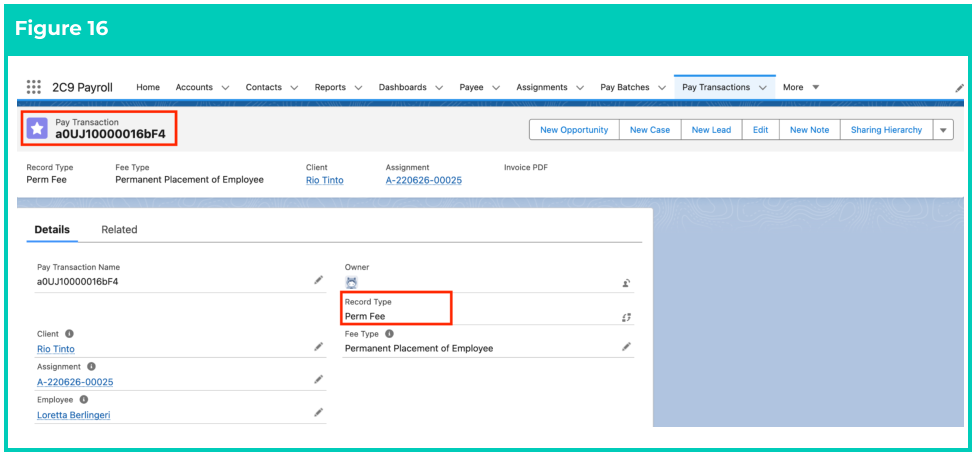
Task: Expand the Reports tab dropdown chevron
Action: [x=359, y=88]
